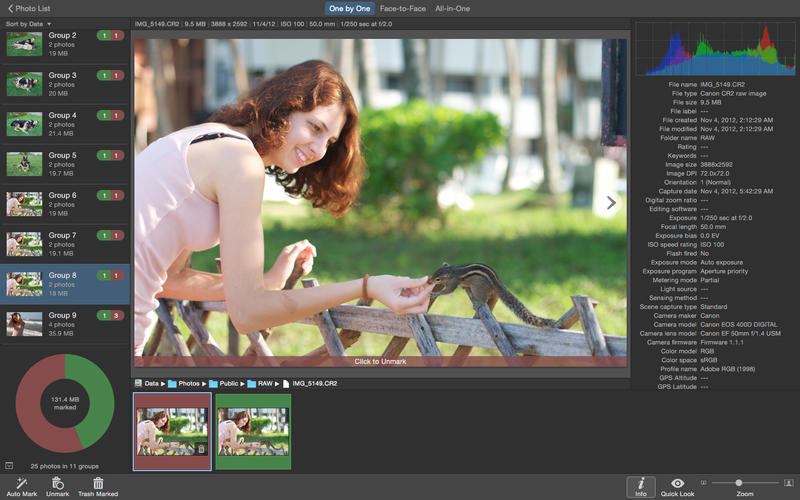This screenshot has height=500, width=800.
Task: Open the RAW folder in the path bar
Action: point(260,383)
